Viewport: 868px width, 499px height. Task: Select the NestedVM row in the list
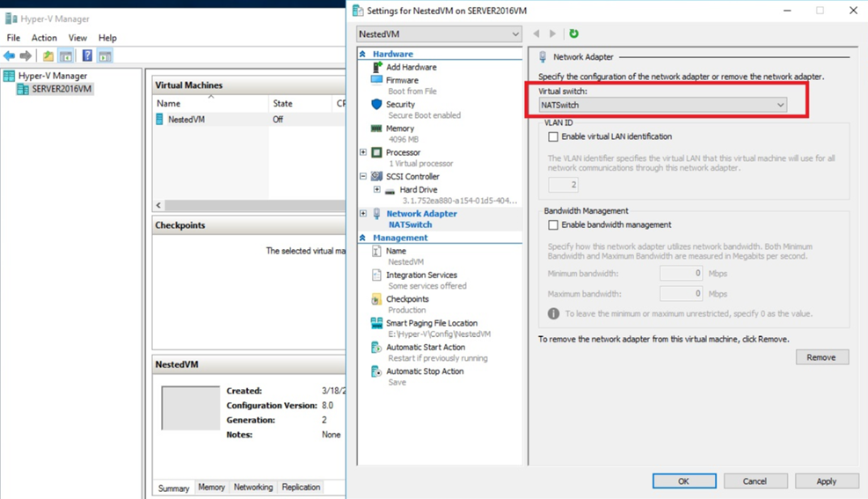[x=249, y=119]
